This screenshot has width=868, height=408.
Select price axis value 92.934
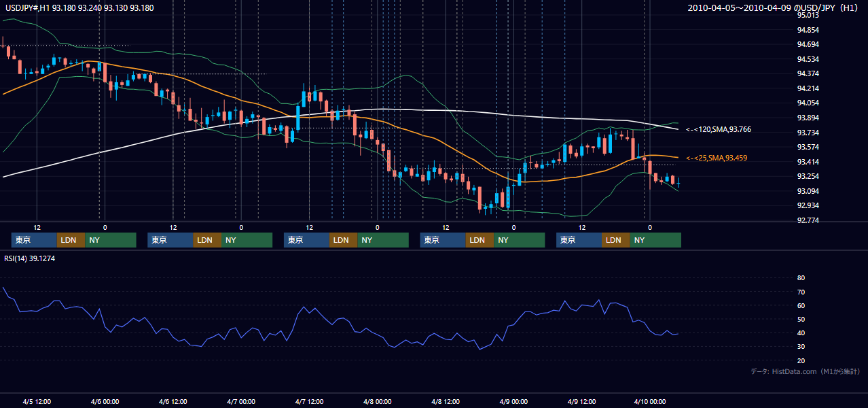[807, 205]
